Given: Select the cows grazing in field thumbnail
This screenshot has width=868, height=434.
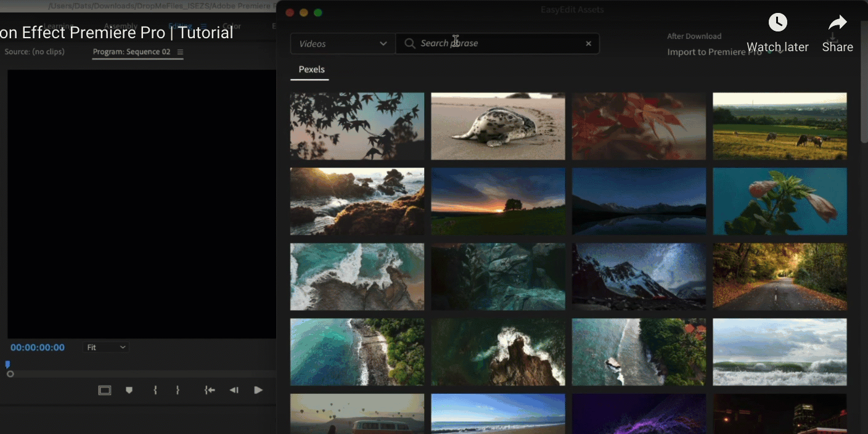Looking at the screenshot, I should pos(780,126).
